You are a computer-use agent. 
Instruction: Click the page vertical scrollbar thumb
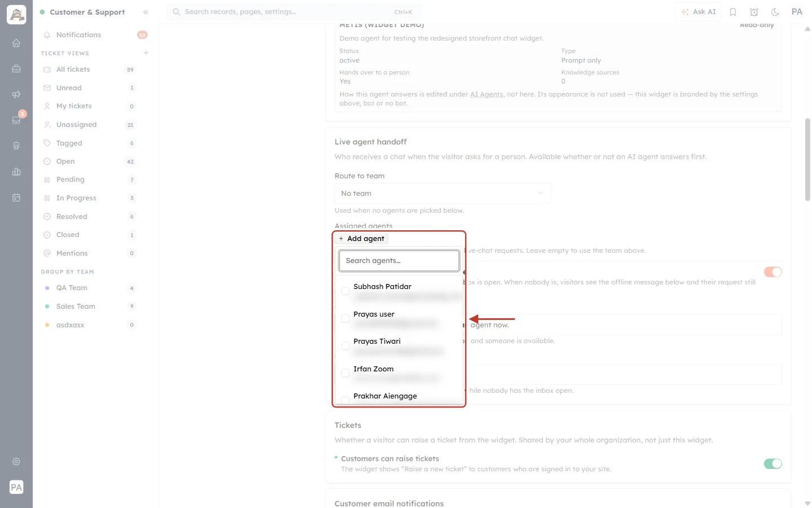807,159
